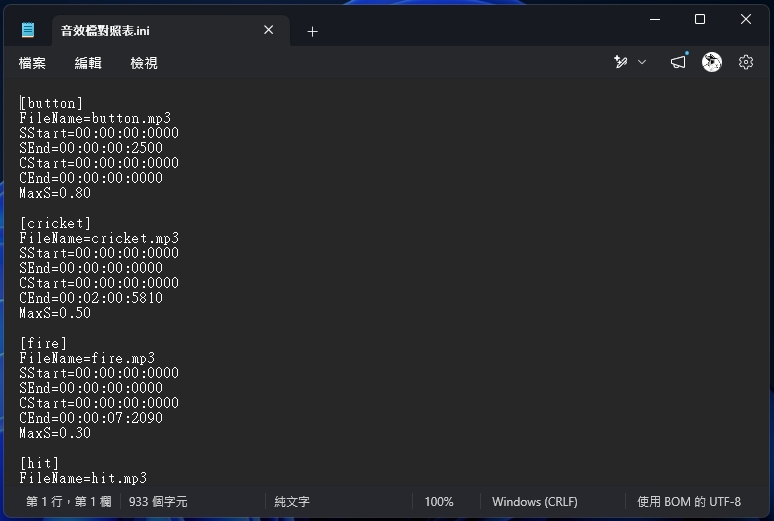Open the megaphone feedback notifications icon
The height and width of the screenshot is (521, 774).
[x=678, y=62]
